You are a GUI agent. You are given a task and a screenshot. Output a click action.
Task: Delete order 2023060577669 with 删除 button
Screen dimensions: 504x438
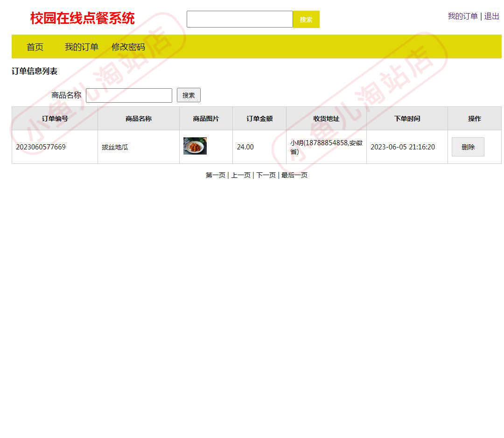tap(468, 147)
